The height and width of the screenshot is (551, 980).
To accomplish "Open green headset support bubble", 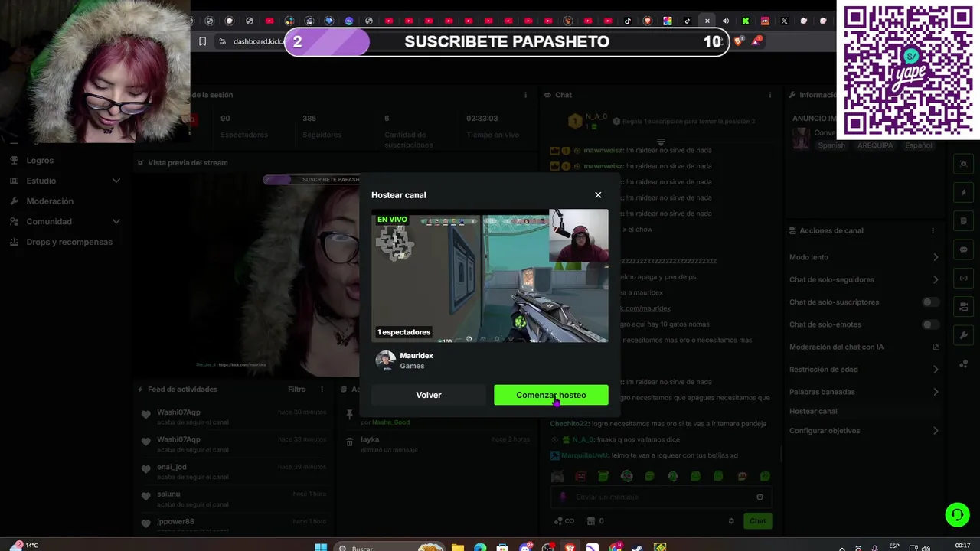I will pos(957,515).
